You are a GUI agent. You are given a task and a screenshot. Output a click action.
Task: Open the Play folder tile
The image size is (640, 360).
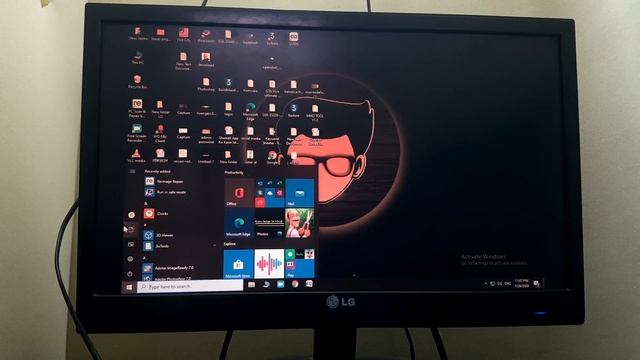(x=300, y=264)
